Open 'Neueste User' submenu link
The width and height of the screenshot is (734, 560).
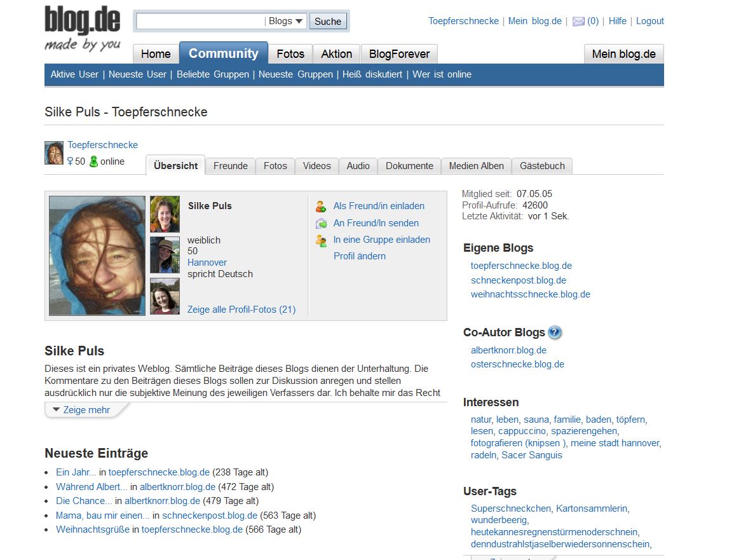(137, 74)
